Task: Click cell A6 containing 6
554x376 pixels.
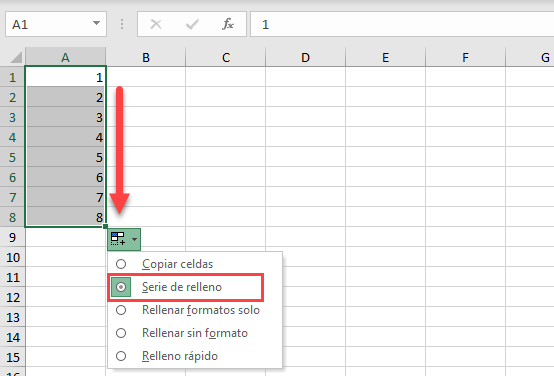Action: (x=65, y=177)
